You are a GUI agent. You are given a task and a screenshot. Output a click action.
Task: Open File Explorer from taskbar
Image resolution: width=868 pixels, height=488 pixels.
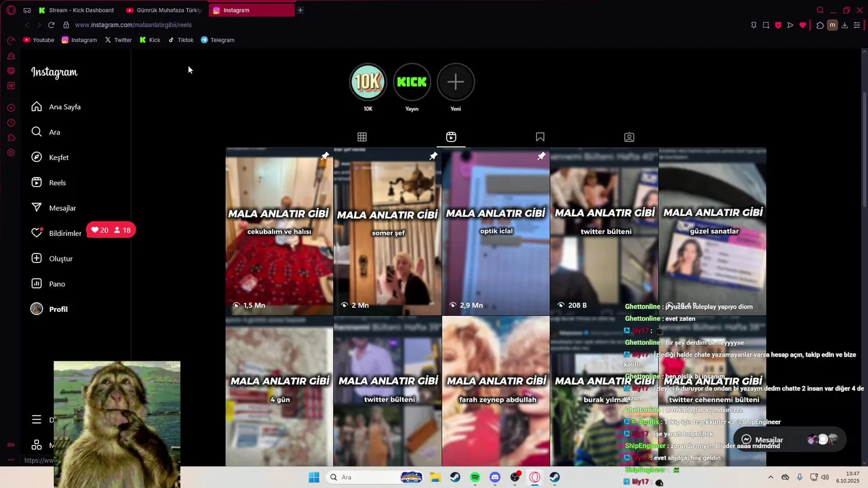click(x=435, y=477)
